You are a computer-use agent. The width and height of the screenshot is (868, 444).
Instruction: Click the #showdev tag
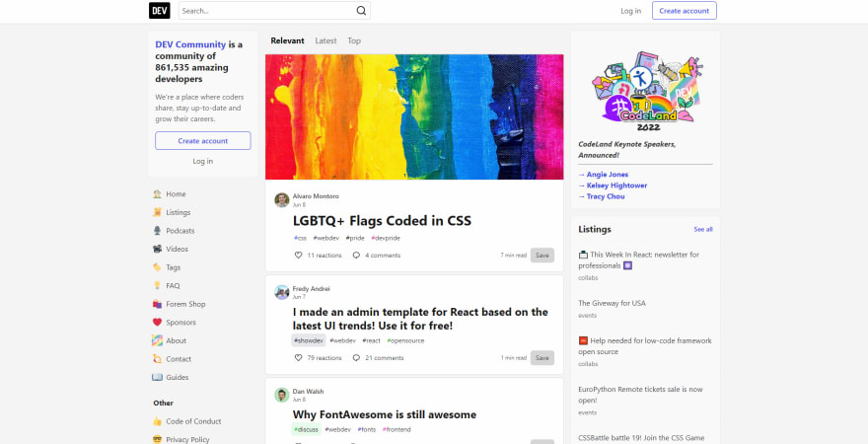click(x=309, y=341)
